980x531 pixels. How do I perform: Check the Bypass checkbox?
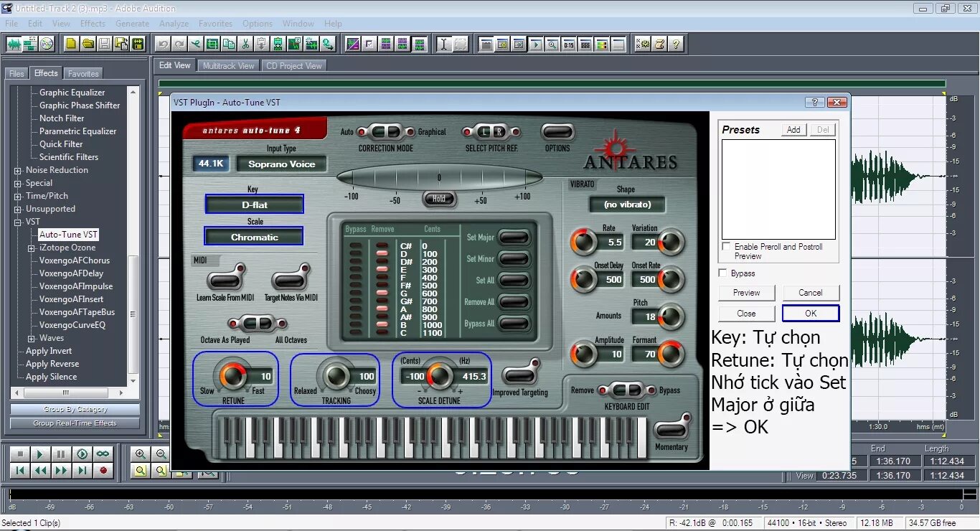(722, 273)
